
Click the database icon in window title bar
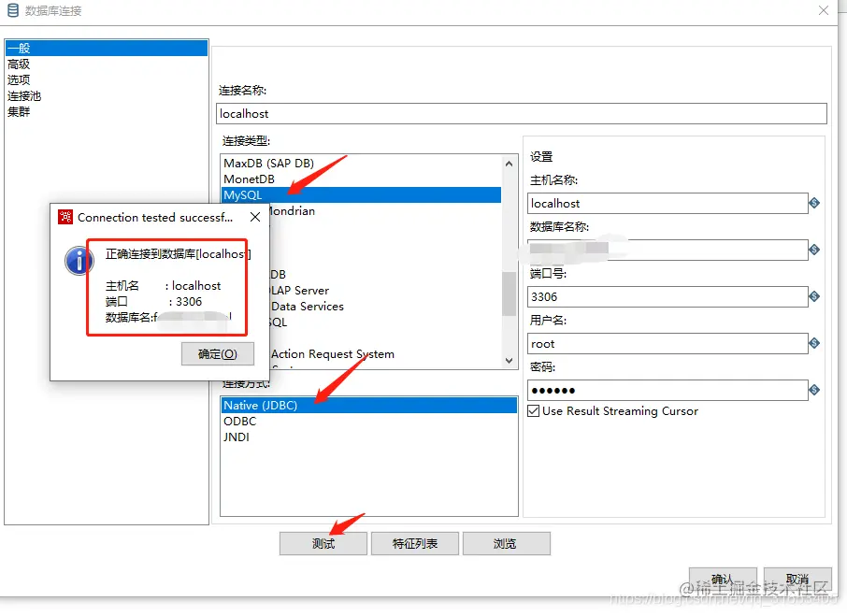coord(13,10)
